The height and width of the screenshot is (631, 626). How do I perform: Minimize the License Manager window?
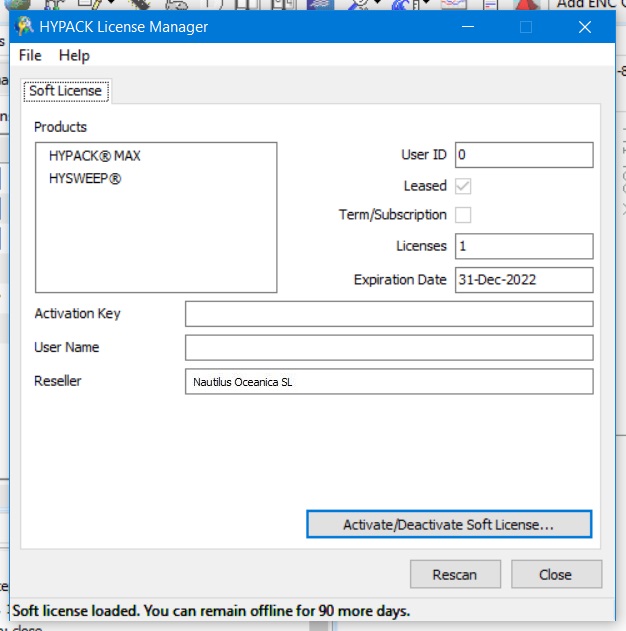click(467, 27)
